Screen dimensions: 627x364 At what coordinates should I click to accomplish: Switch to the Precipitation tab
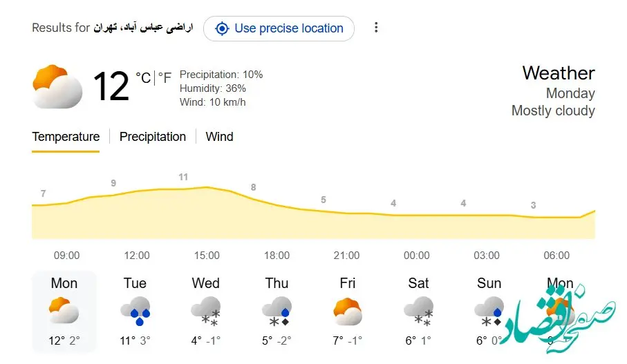click(x=153, y=137)
